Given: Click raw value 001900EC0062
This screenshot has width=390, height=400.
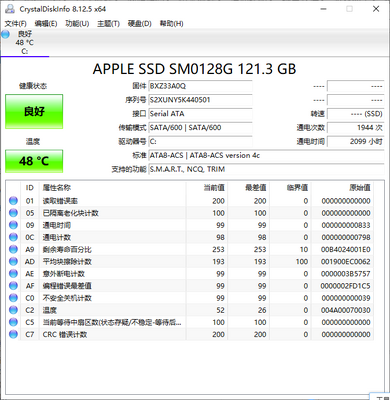Looking at the screenshot, I should tap(346, 262).
